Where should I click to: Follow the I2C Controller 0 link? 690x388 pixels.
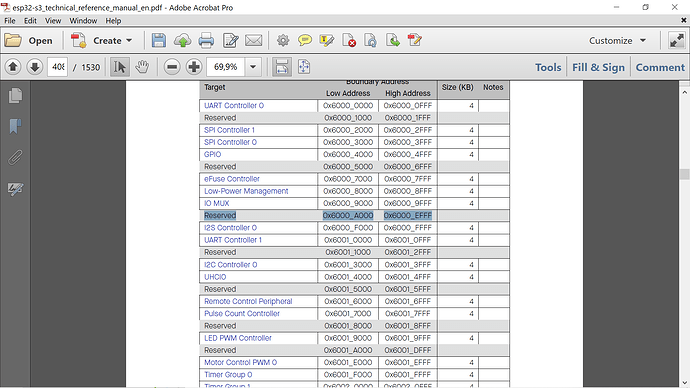(231, 265)
